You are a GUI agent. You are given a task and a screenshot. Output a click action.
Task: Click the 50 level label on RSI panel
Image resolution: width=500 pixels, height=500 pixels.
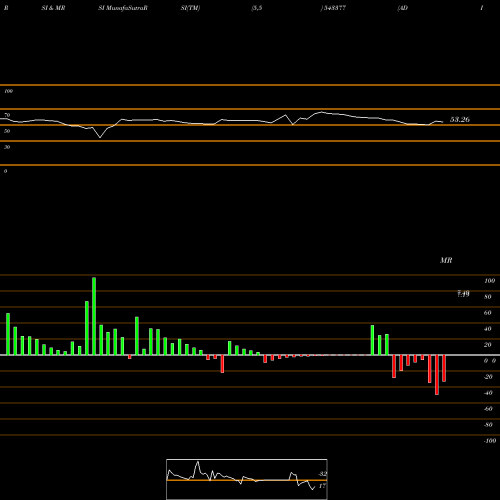[x=7, y=131]
